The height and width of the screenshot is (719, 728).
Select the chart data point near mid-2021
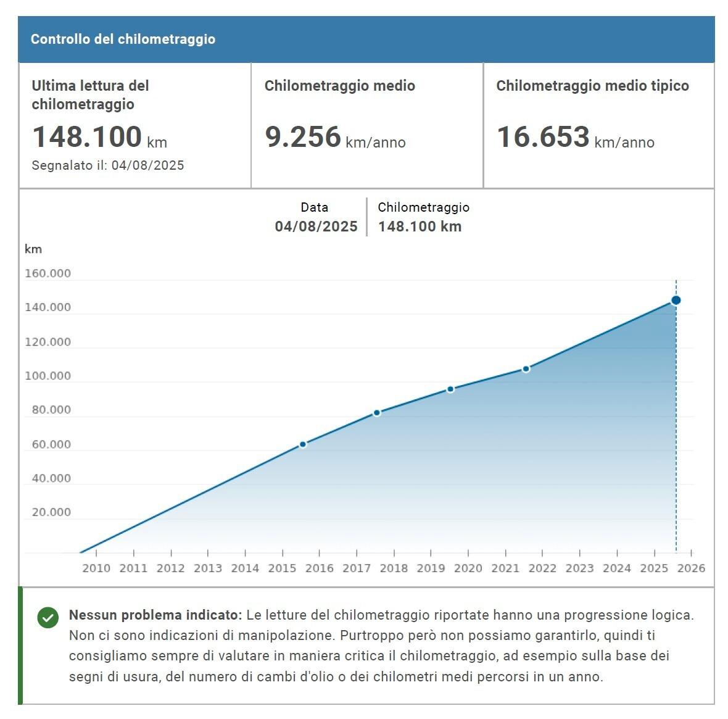click(526, 369)
